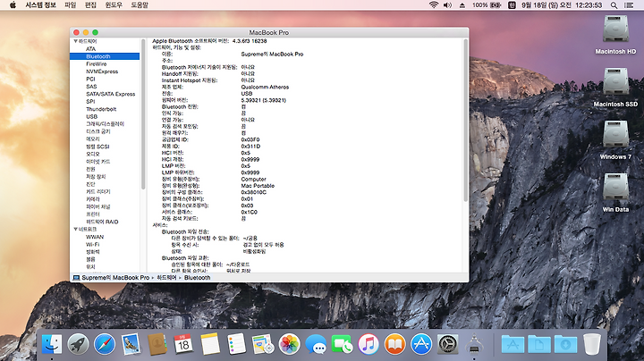The height and width of the screenshot is (361, 644).
Task: Collapse the 네트워크 section triangle
Action: click(75, 229)
